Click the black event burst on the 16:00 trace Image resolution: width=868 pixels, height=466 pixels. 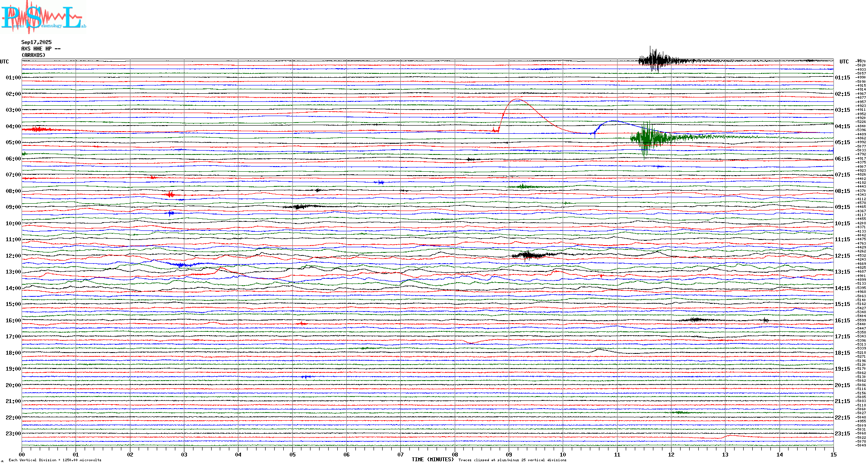click(x=695, y=320)
